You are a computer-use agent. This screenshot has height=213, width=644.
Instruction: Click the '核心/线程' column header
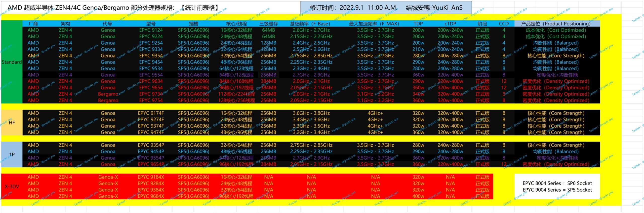pyautogui.click(x=236, y=24)
